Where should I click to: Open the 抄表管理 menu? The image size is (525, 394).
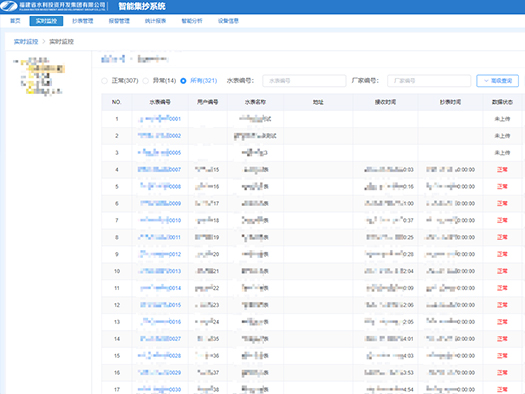tap(83, 21)
